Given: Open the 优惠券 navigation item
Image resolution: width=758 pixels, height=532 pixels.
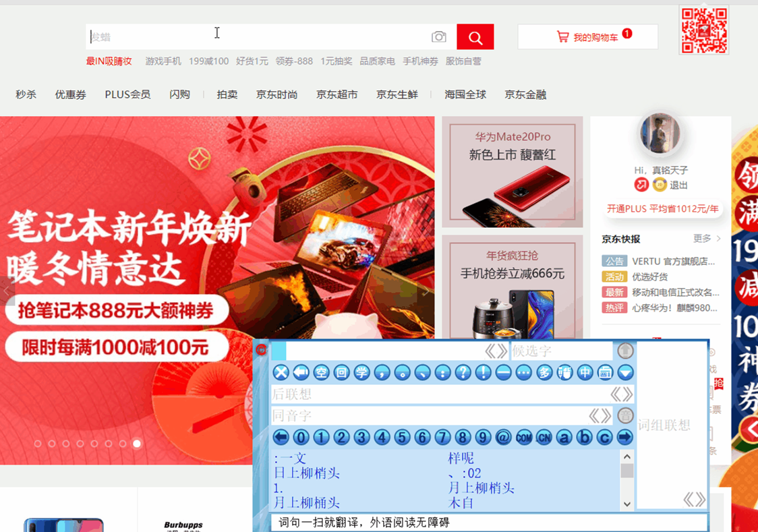Looking at the screenshot, I should coord(71,94).
